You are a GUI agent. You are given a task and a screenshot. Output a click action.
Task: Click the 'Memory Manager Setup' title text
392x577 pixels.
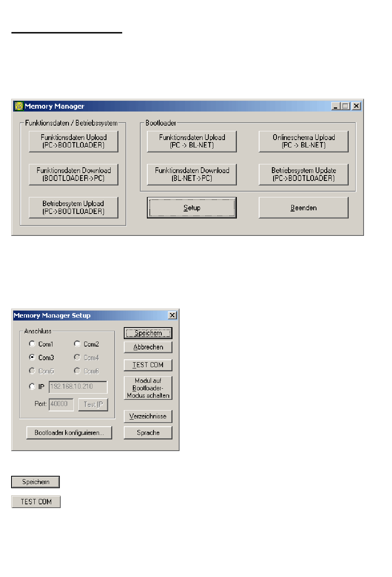(x=52, y=315)
